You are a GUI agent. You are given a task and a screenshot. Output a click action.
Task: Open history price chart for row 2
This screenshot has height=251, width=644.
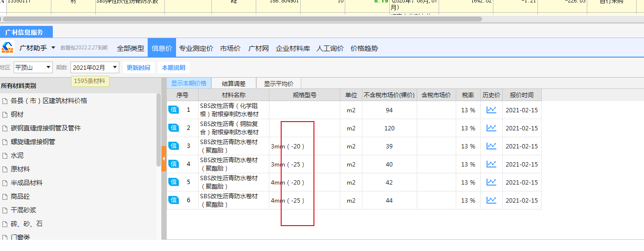(x=491, y=128)
